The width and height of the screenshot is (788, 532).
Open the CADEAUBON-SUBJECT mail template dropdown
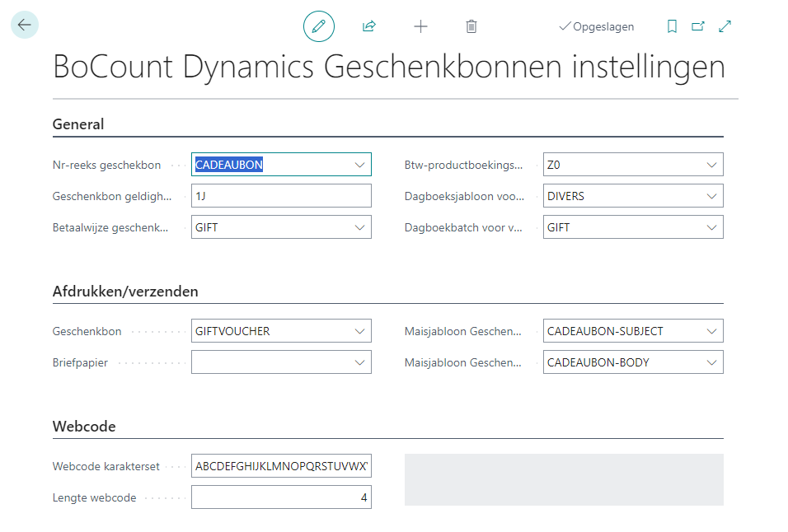click(x=711, y=331)
